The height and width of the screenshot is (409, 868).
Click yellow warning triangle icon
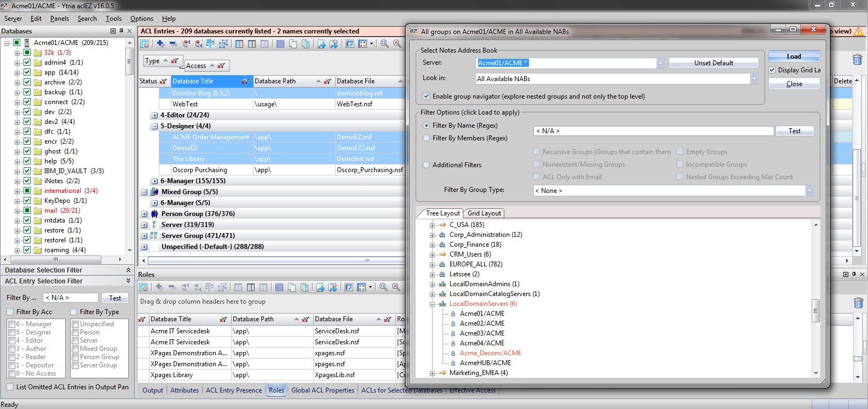[858, 31]
